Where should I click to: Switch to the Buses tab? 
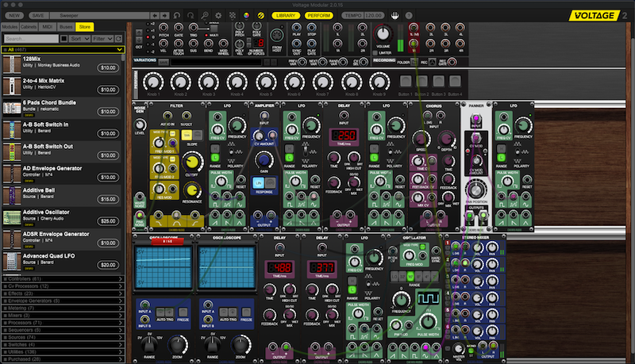pyautogui.click(x=66, y=27)
